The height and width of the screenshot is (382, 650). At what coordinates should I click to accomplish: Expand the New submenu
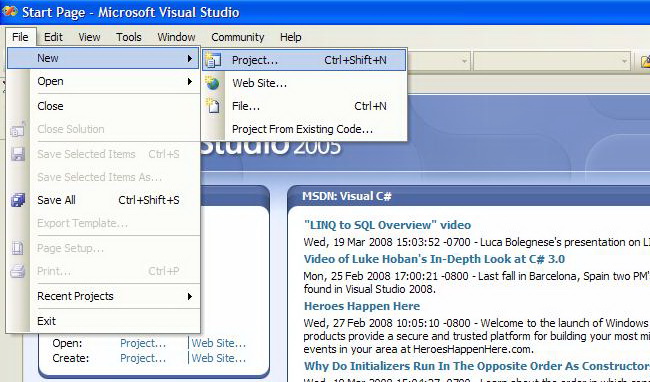(103, 58)
